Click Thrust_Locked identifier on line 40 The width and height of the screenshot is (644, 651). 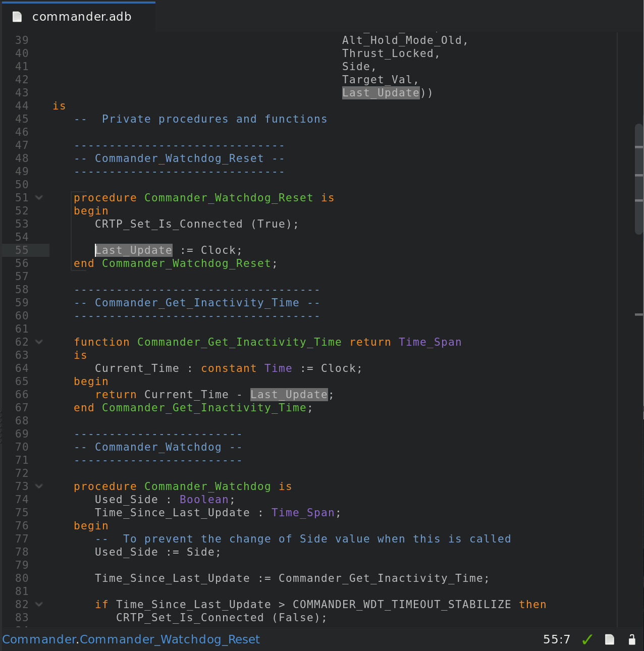pos(388,53)
